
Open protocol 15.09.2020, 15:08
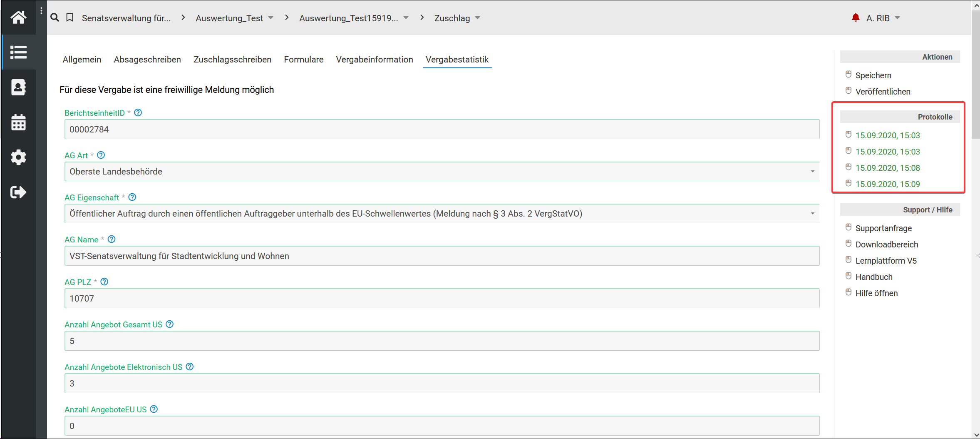click(888, 168)
